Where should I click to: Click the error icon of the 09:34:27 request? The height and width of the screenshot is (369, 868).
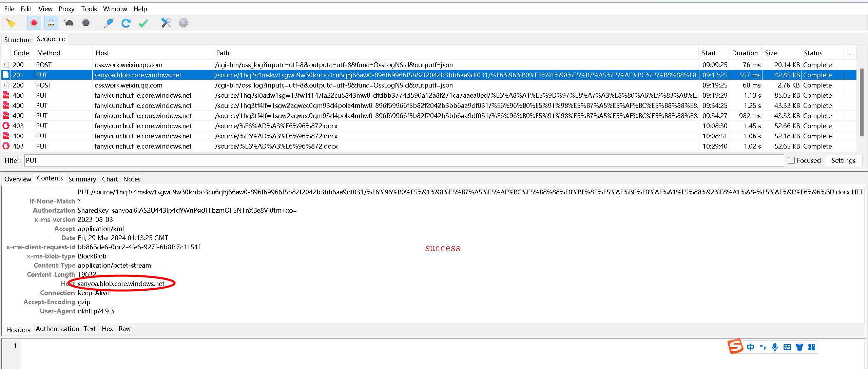(6, 115)
